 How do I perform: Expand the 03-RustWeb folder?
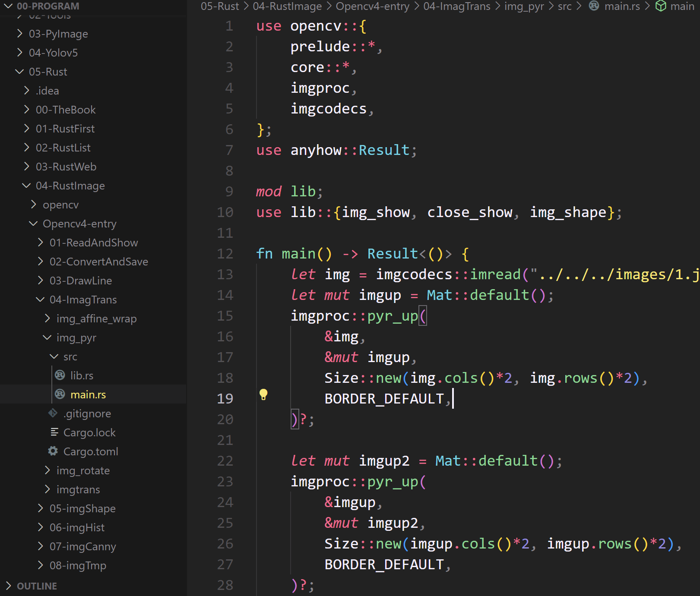click(26, 167)
